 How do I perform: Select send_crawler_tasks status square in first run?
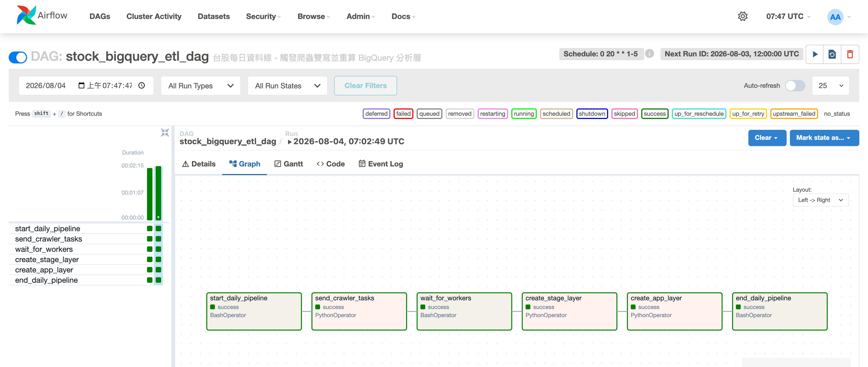[150, 239]
